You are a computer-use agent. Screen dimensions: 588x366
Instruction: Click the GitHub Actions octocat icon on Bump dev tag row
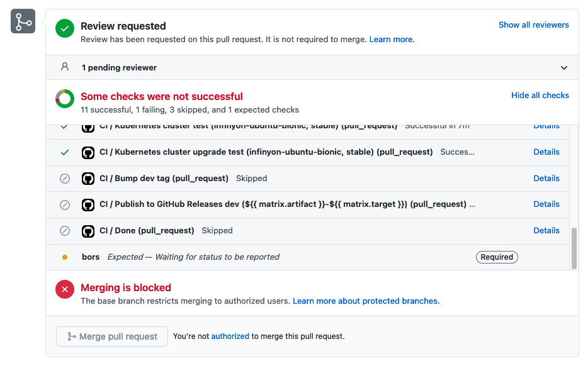pos(88,178)
